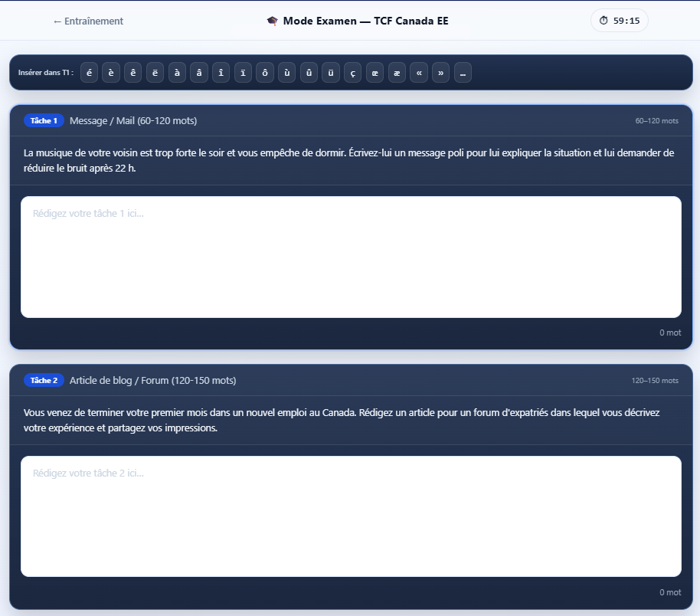Insert the ellipsis … character

tap(463, 73)
